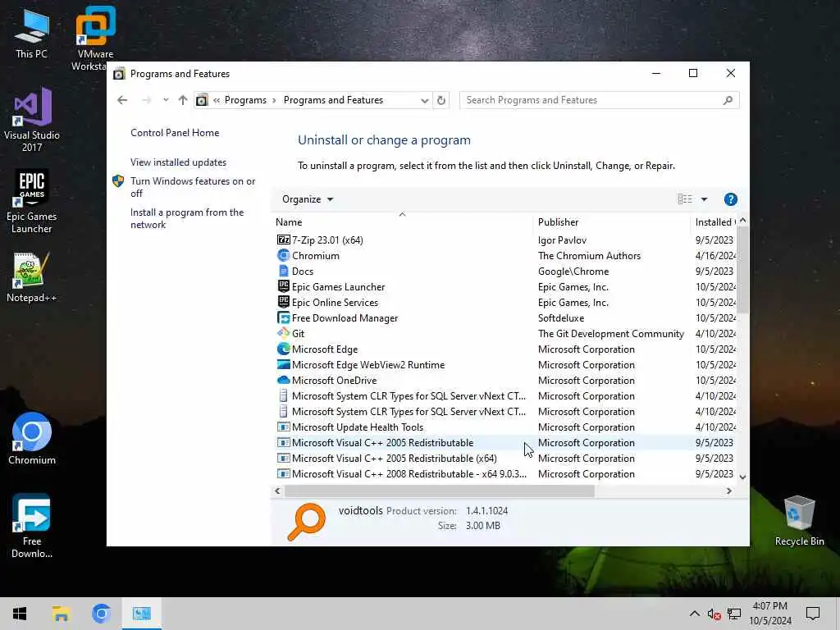Launch Visual Studio 2017 desktop shortcut
Image resolution: width=840 pixels, height=630 pixels.
coord(32,120)
